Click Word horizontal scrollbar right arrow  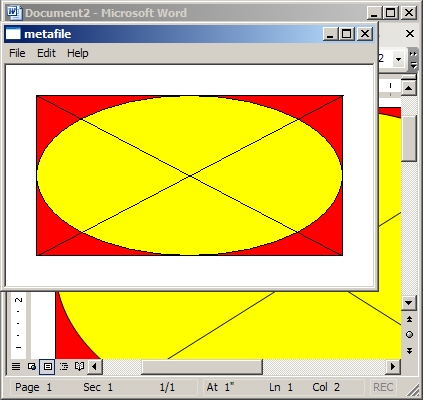tap(393, 367)
